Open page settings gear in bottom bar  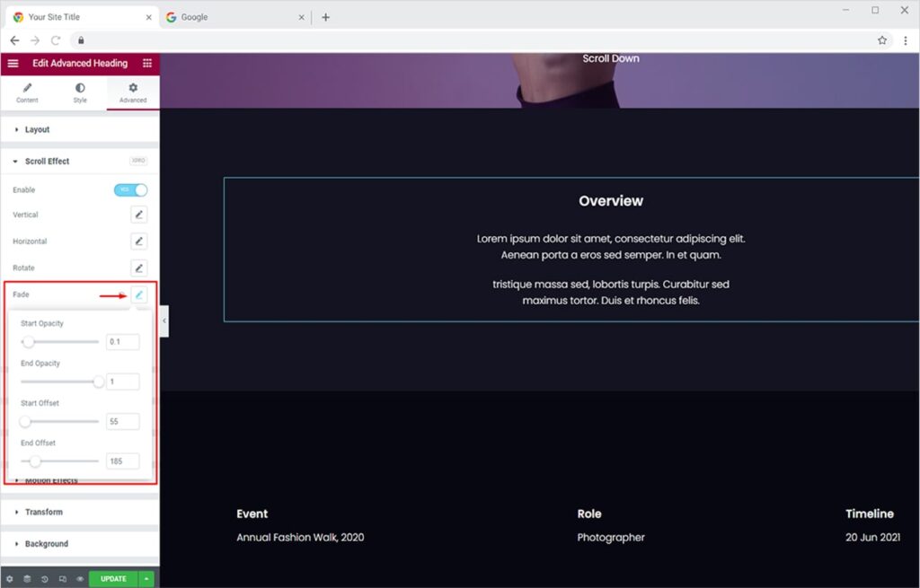click(x=10, y=579)
